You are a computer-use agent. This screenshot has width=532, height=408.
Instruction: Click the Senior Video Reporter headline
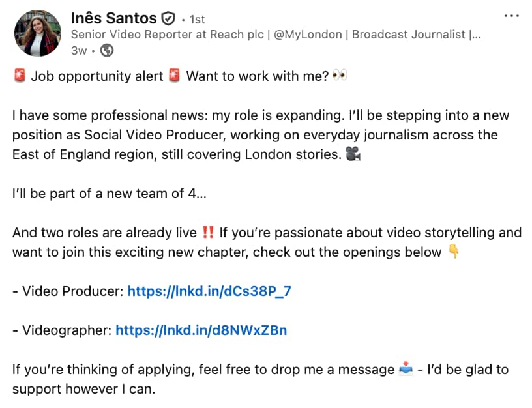click(x=275, y=35)
